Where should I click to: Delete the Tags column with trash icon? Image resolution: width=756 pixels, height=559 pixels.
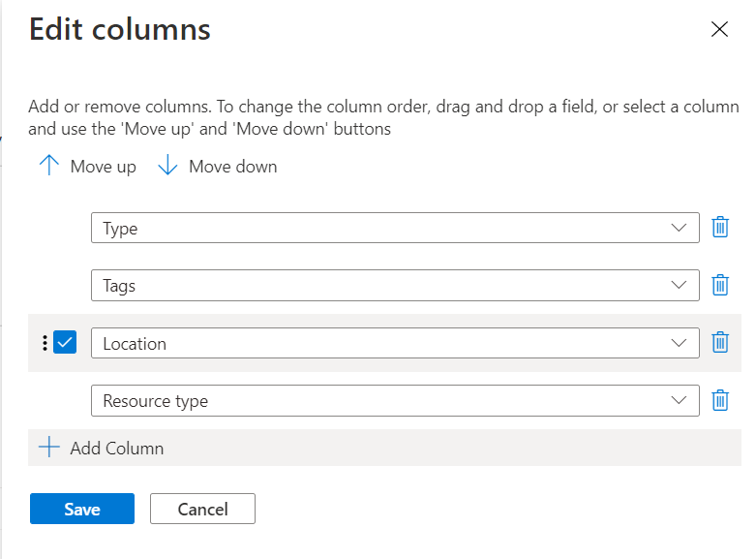(720, 285)
